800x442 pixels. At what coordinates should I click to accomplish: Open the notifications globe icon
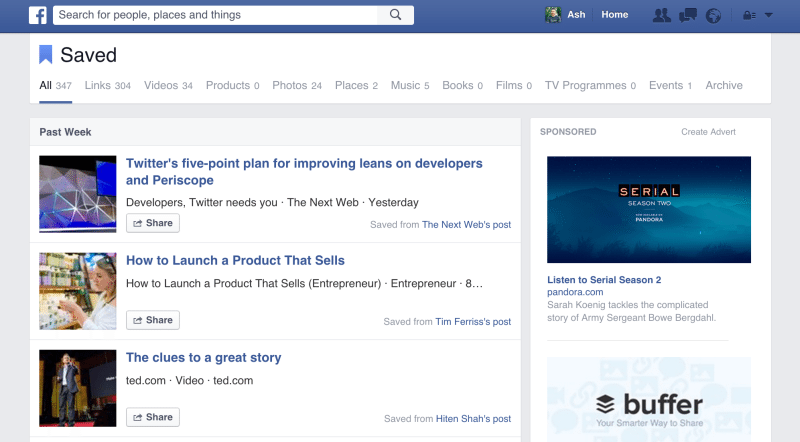(713, 16)
